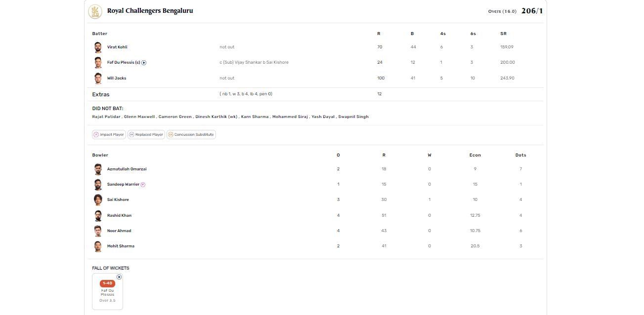The image size is (644, 315).
Task: Open Virat Kohli's player name link
Action: coord(117,47)
